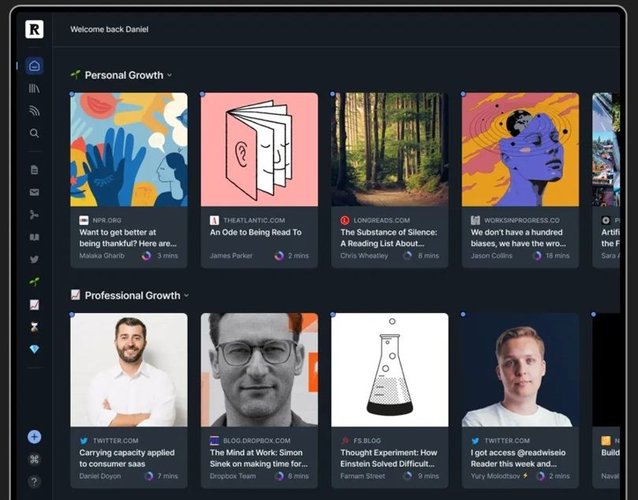Expand the Professional Growth dropdown chevron
Screen dimensions: 638x500
click(186, 296)
